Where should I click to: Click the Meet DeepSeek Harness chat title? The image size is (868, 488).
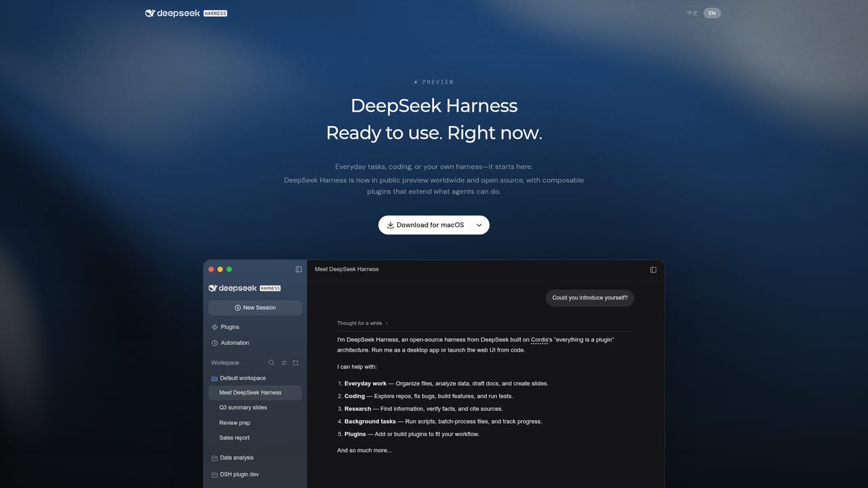click(x=347, y=270)
